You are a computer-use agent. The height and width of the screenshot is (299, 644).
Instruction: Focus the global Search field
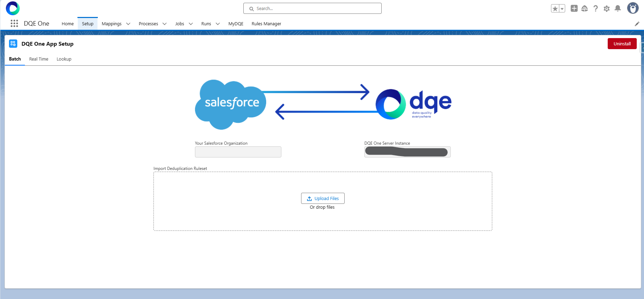[312, 8]
